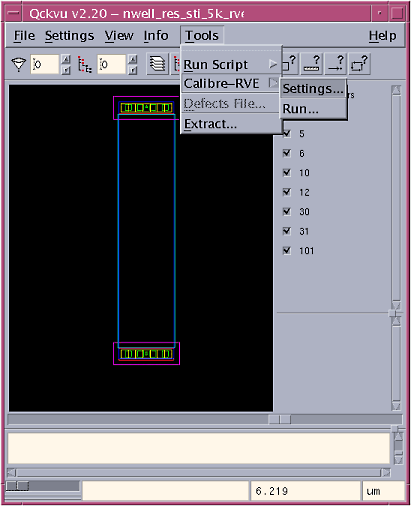Viewport: 411px width, 506px height.
Task: Click the box area query icon
Action: click(x=360, y=63)
